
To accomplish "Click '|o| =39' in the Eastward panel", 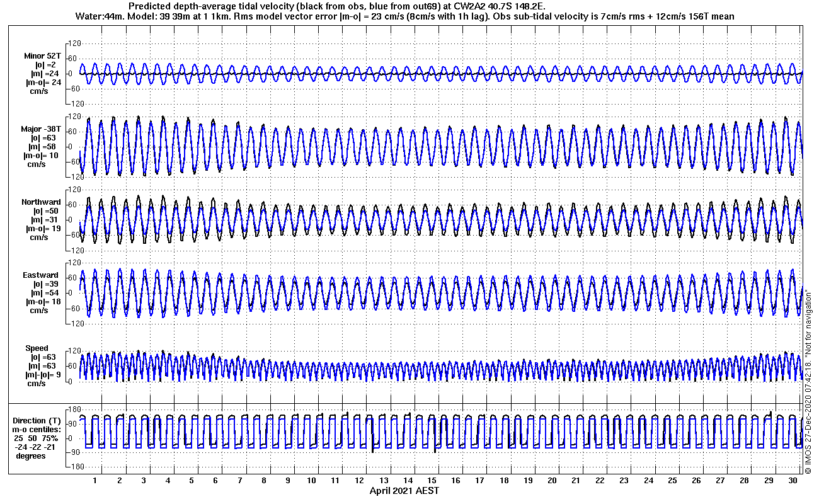I will [45, 284].
